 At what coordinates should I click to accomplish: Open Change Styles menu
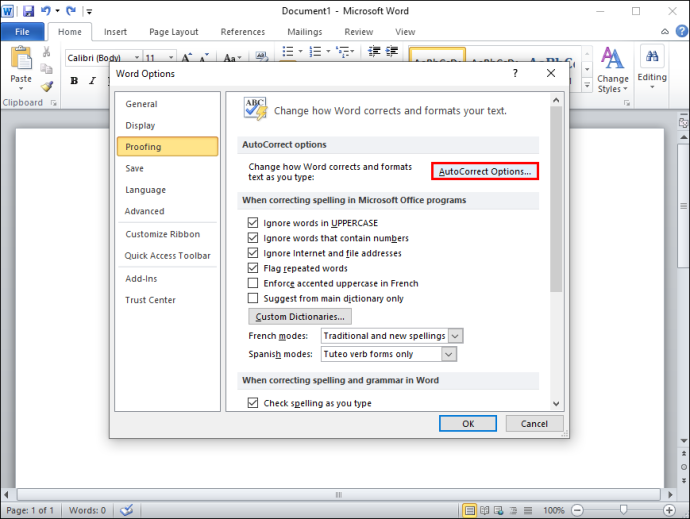click(613, 70)
